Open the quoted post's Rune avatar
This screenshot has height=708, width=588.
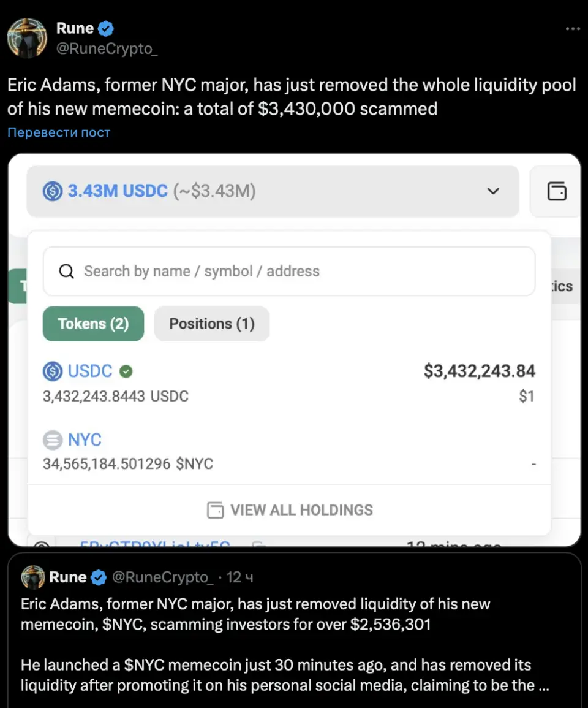pos(33,577)
